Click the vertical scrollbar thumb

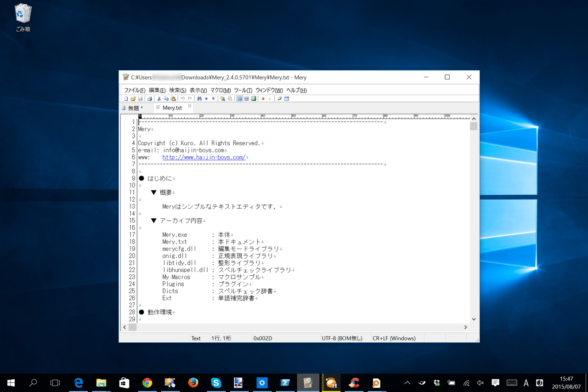click(x=474, y=126)
